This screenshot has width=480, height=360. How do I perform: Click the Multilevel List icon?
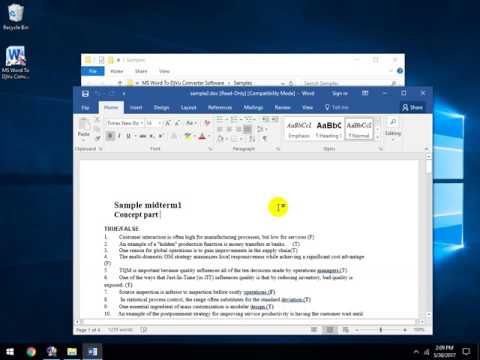[x=249, y=119]
